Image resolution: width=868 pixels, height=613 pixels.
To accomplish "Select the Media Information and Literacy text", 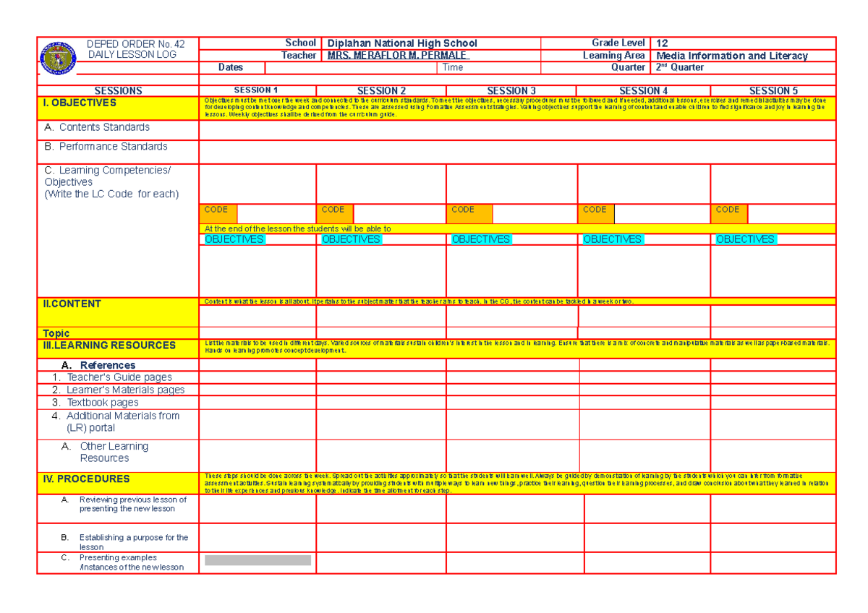I will (x=731, y=56).
